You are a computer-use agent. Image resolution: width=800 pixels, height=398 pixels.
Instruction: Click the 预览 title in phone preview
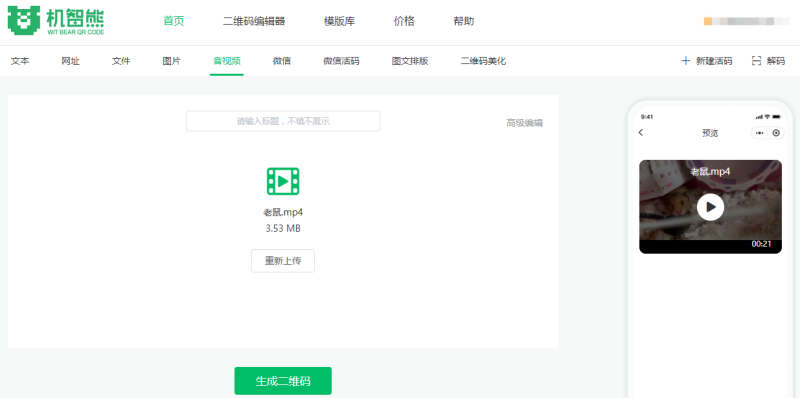pyautogui.click(x=710, y=133)
